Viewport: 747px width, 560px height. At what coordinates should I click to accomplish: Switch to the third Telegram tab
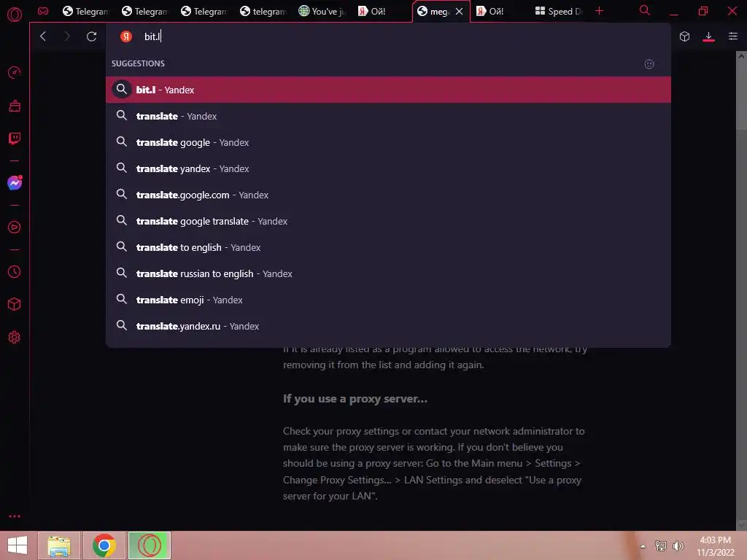tap(204, 12)
